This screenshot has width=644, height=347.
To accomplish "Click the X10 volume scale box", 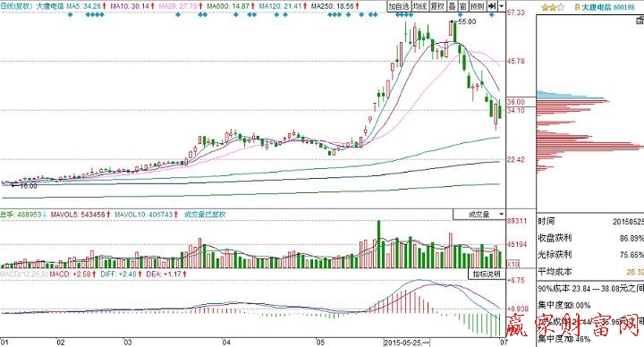I will tap(513, 264).
